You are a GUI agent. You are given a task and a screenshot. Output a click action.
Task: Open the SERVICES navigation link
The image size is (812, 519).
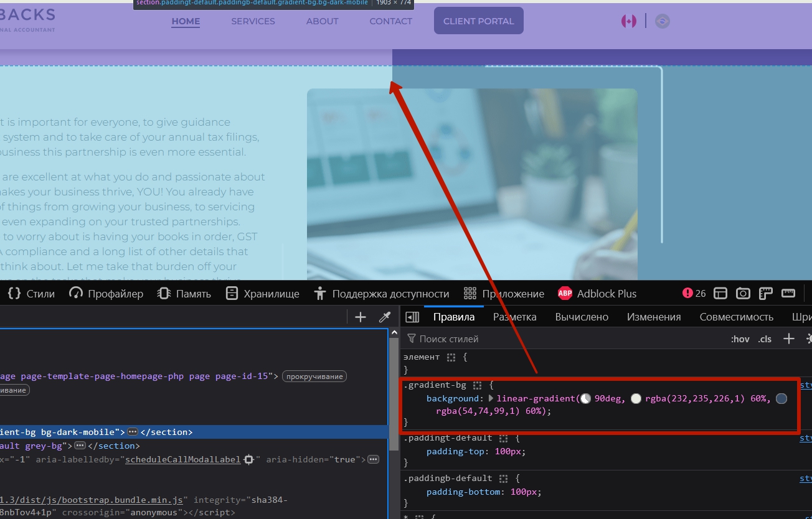coord(253,21)
